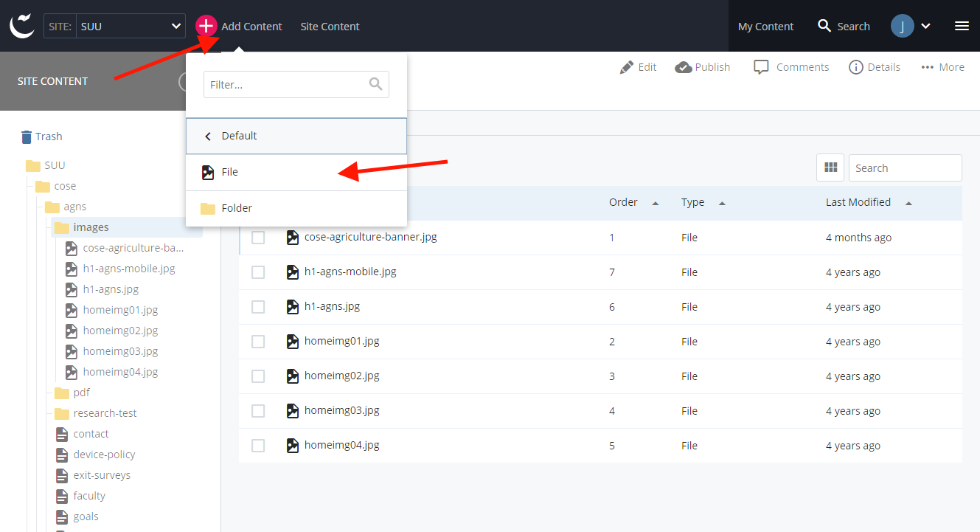This screenshot has width=980, height=532.
Task: Open My Content link
Action: tap(765, 27)
